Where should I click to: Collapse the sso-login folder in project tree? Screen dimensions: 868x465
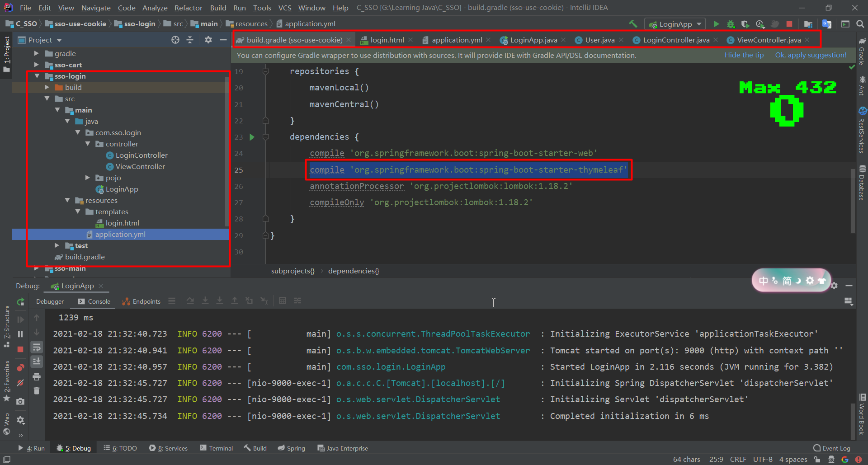pyautogui.click(x=37, y=76)
